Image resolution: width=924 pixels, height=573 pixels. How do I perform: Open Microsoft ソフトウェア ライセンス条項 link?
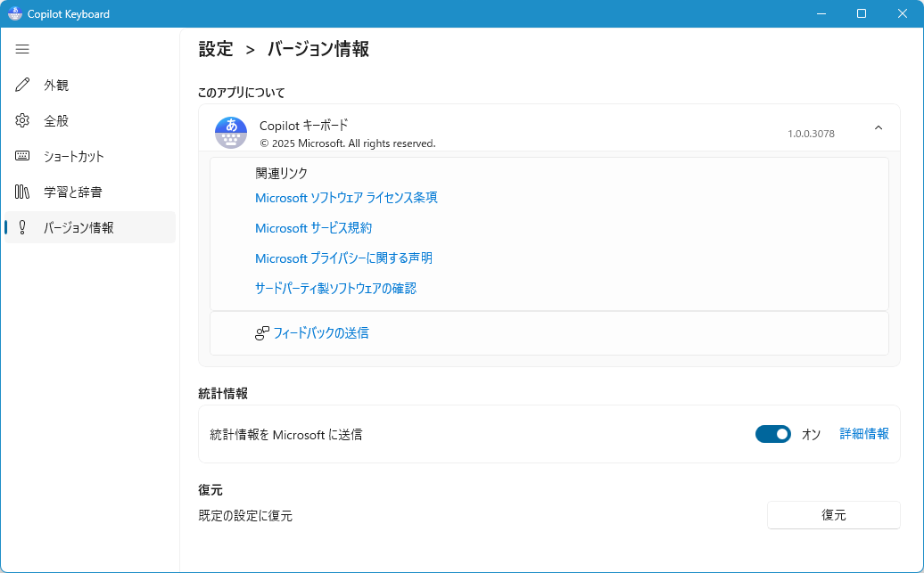pos(346,198)
